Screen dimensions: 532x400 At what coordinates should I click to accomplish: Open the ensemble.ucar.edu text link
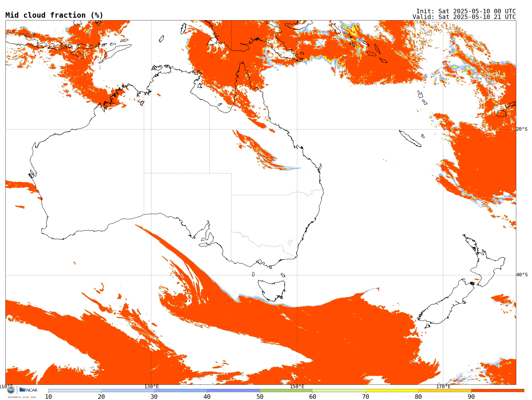click(x=22, y=397)
